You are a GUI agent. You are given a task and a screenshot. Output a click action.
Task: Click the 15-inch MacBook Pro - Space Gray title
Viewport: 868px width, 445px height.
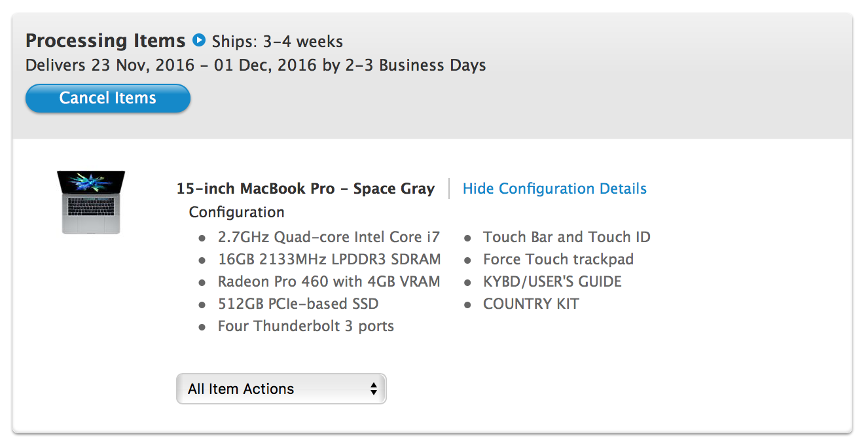coord(306,189)
